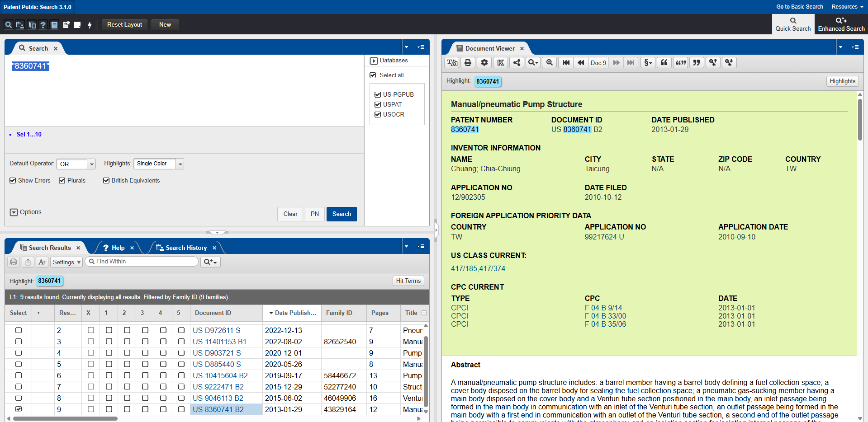Select the Quick Search mode

pyautogui.click(x=793, y=24)
